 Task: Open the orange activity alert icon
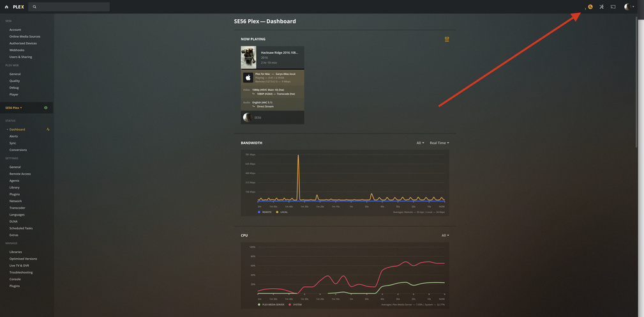[x=590, y=6]
